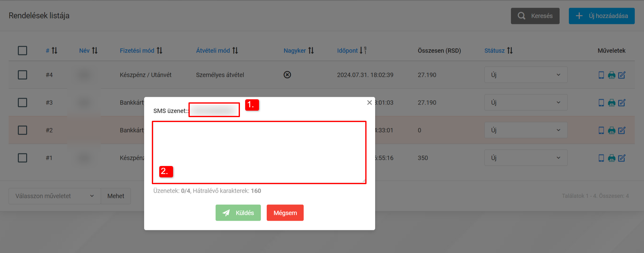Open the Státusz dropdown for order #4

[x=525, y=75]
